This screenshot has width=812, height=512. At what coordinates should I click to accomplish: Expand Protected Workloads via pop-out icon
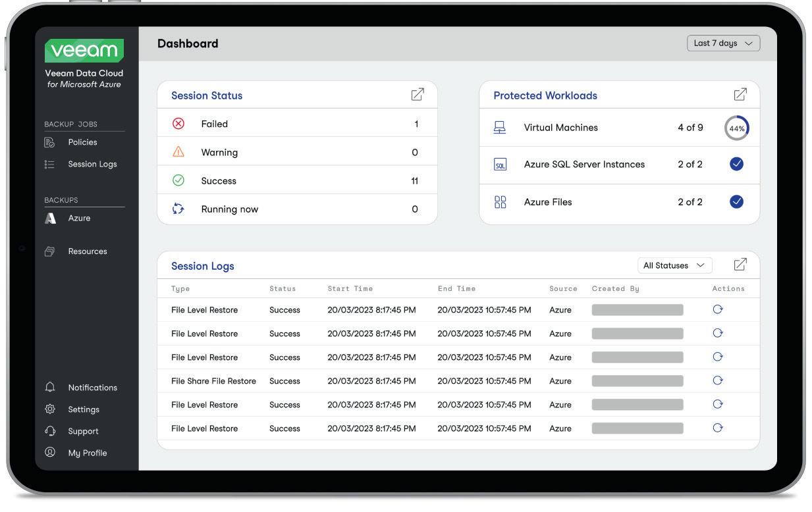(740, 94)
